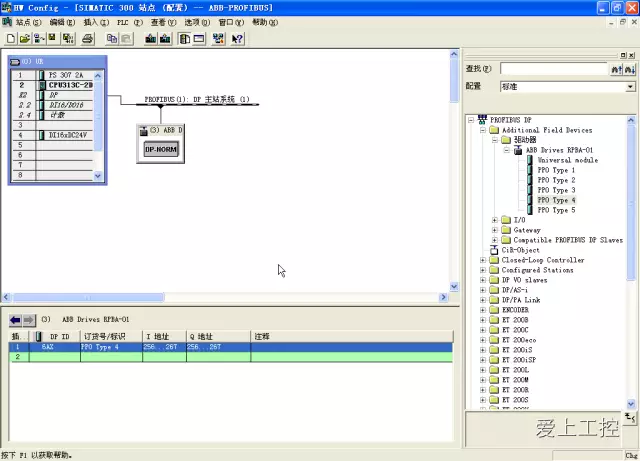Open the 配置 profile dropdown

630,87
